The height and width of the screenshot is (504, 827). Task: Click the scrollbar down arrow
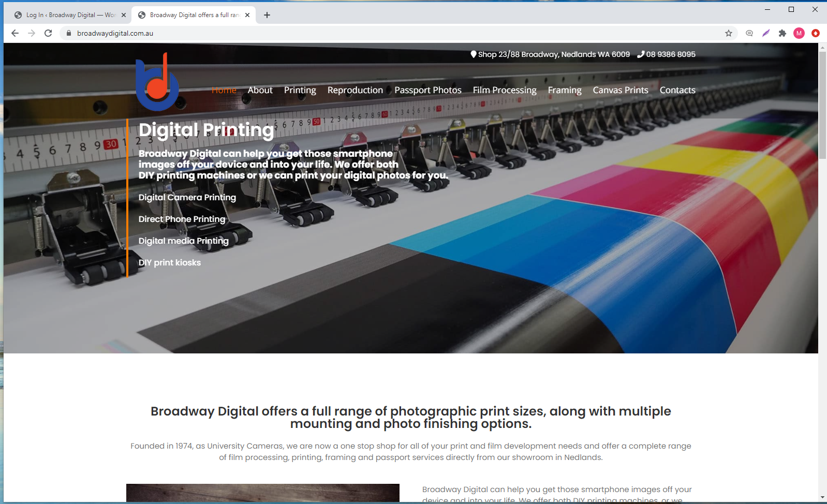click(x=822, y=498)
